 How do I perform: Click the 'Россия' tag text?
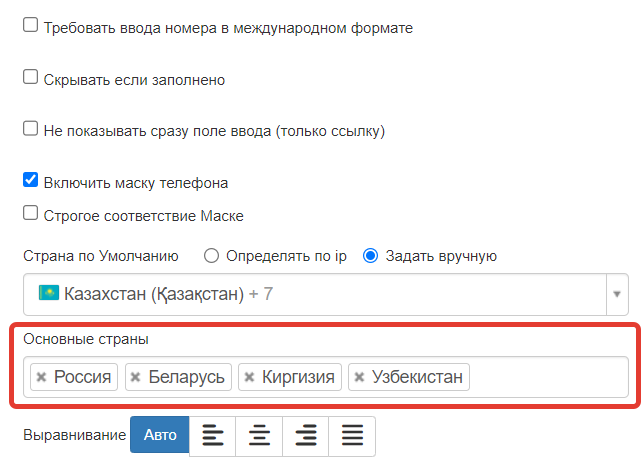pyautogui.click(x=83, y=377)
